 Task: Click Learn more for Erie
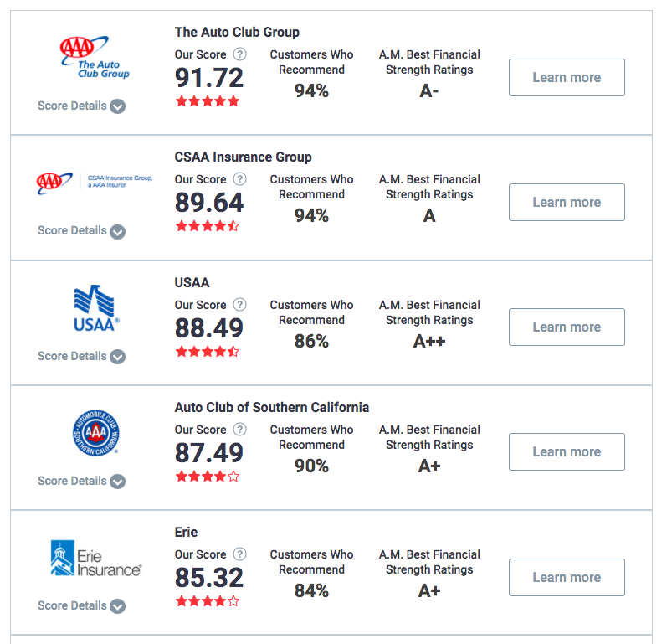567,577
